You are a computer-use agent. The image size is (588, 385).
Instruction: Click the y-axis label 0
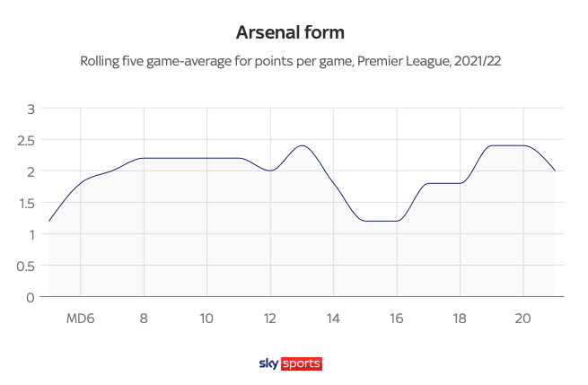coord(31,297)
